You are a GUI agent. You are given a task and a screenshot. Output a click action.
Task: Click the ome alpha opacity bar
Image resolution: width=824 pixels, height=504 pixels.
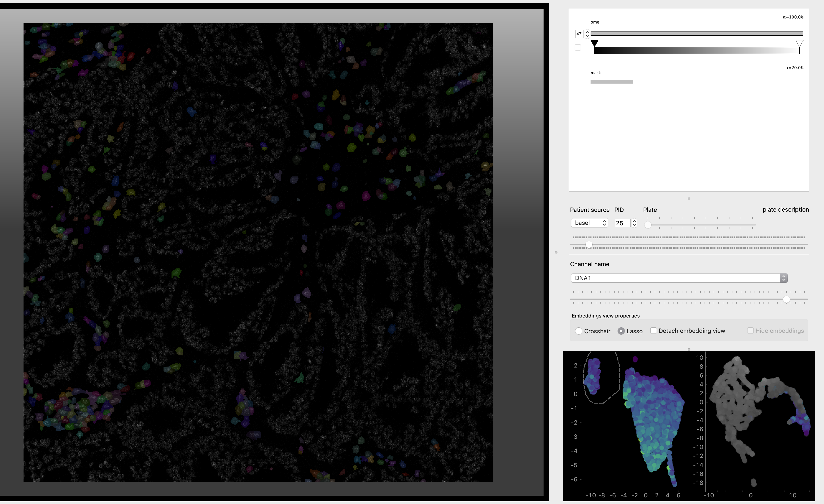[696, 33]
